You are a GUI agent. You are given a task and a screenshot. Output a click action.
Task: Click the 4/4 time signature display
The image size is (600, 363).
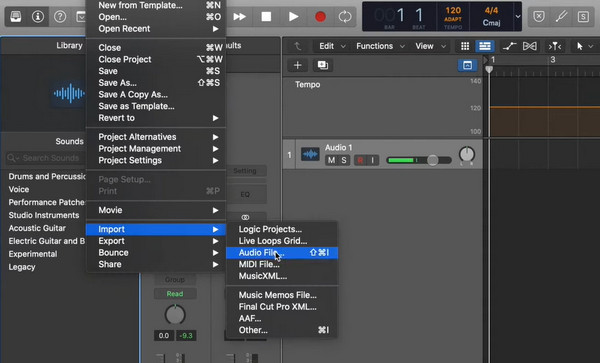pos(491,10)
